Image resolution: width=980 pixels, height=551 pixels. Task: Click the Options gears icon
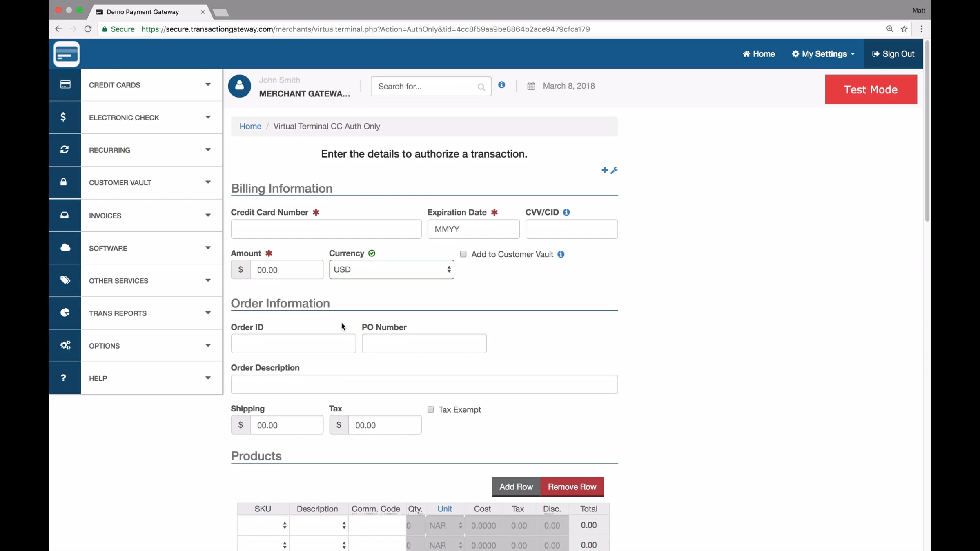coord(65,345)
